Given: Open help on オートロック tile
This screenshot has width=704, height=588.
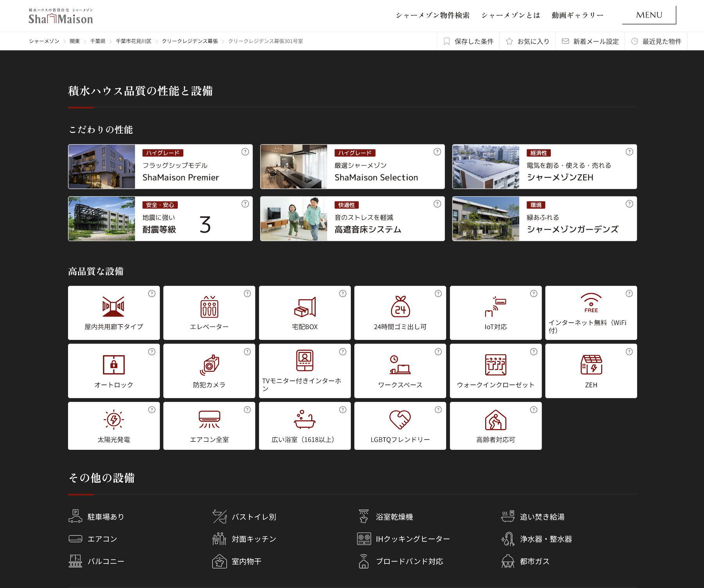Looking at the screenshot, I should coord(152,352).
